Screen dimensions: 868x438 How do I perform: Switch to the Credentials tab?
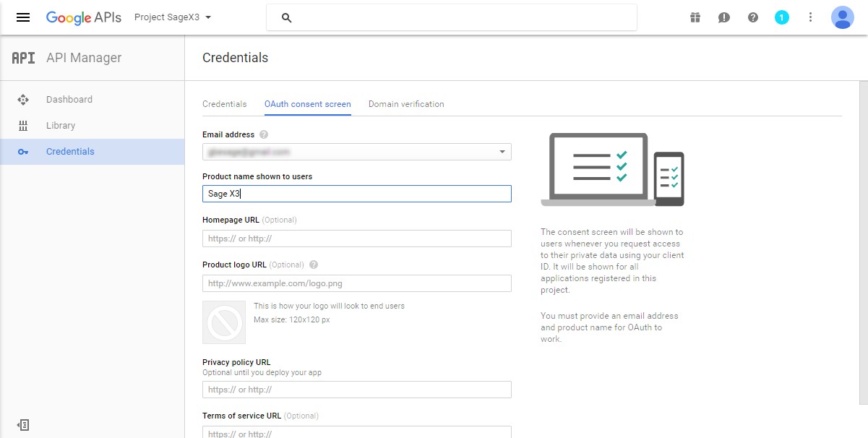(224, 104)
